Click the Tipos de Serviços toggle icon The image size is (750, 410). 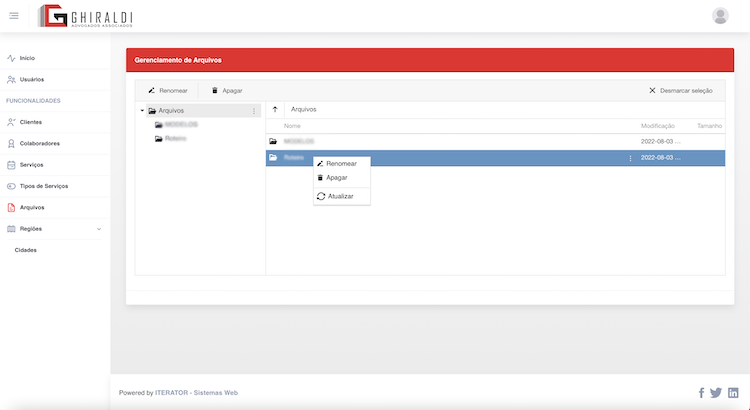point(11,186)
